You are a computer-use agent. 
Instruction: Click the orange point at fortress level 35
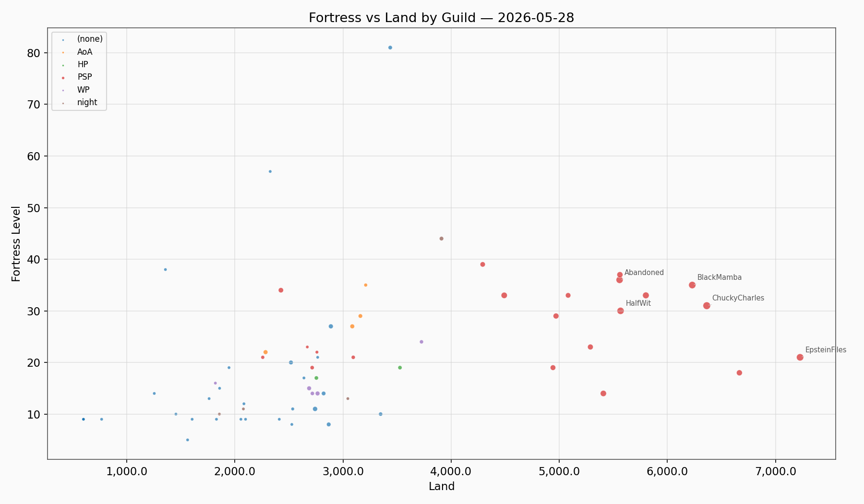366,285
